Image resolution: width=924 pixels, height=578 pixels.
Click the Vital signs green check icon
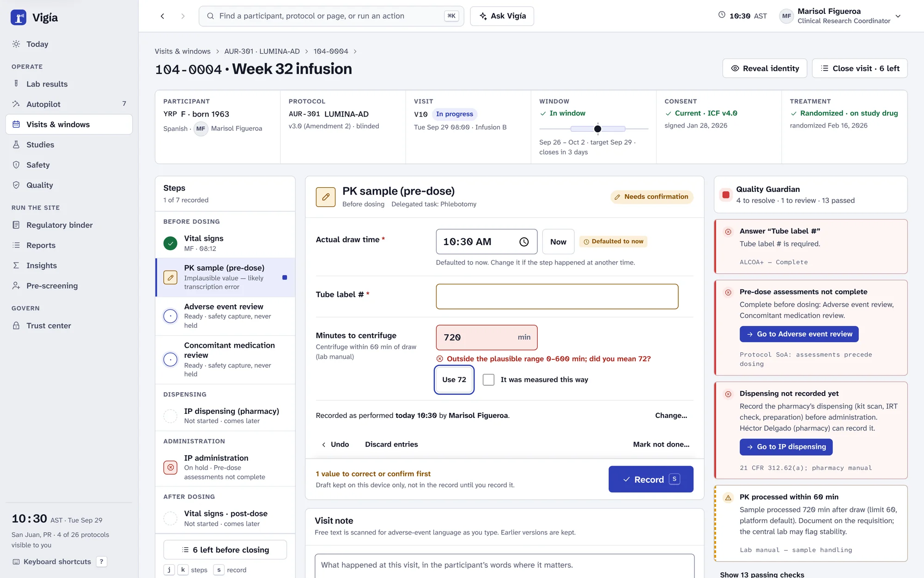click(170, 243)
